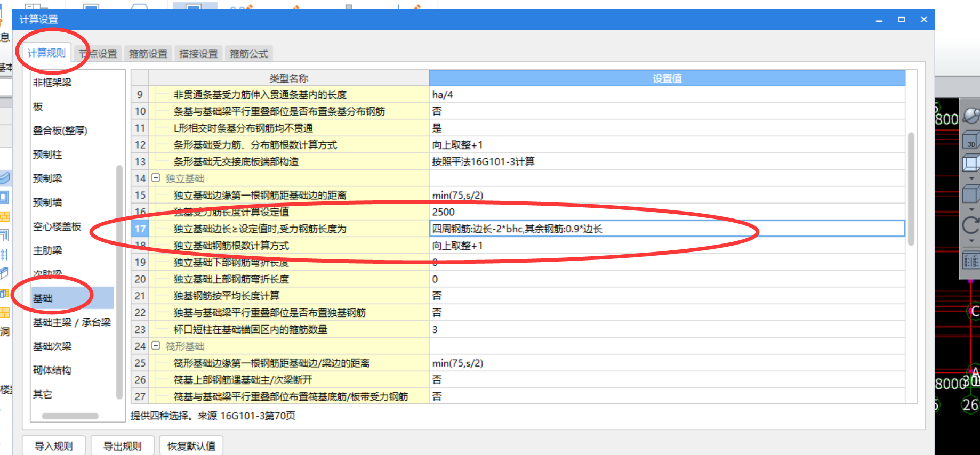
Task: Click row 独立基础边缘第一根钢筋距基础边的距离
Action: pyautogui.click(x=288, y=195)
